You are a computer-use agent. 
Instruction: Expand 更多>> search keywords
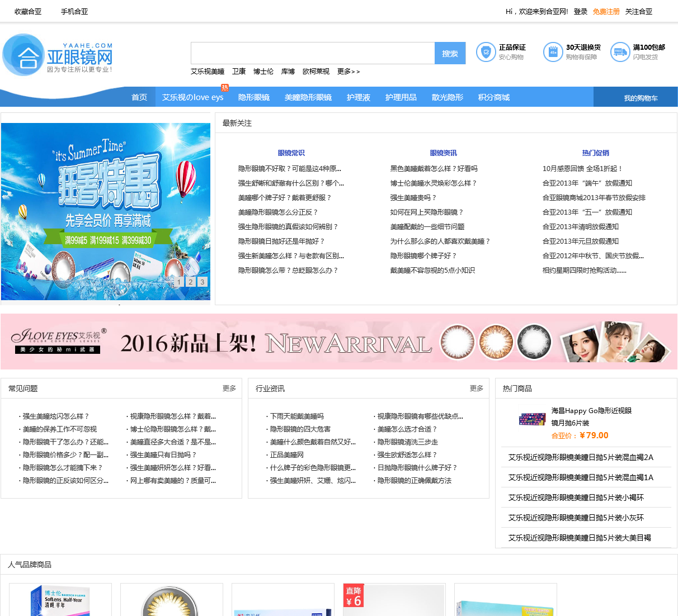pyautogui.click(x=349, y=72)
